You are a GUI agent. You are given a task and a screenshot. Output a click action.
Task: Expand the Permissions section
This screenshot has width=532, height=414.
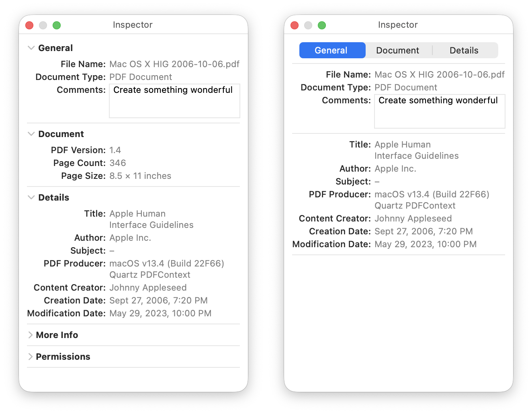(x=31, y=357)
